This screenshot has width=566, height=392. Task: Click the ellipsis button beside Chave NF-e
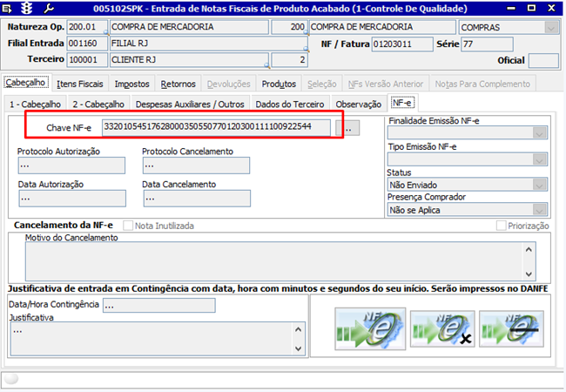click(347, 128)
